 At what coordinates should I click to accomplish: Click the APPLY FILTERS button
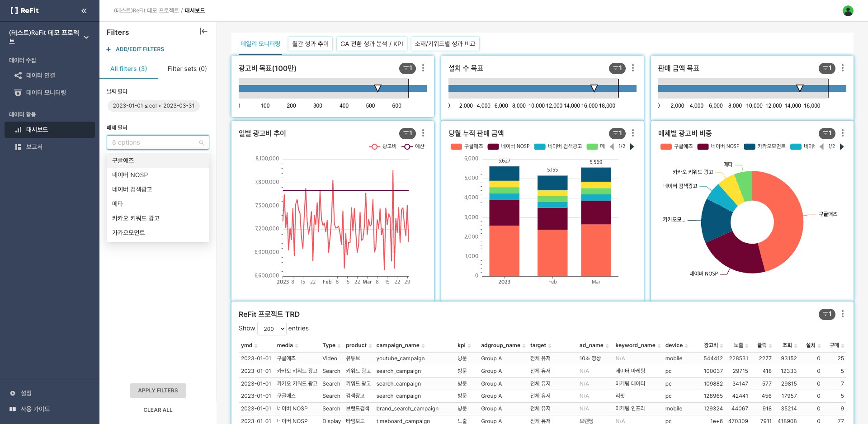[x=158, y=391]
